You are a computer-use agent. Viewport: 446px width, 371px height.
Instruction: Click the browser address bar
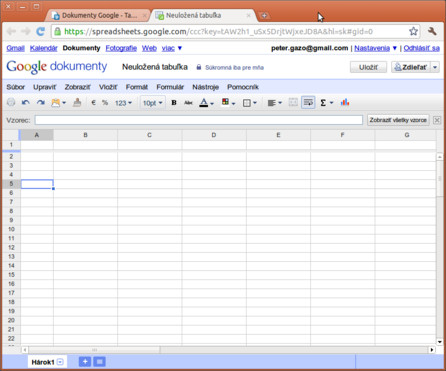[x=235, y=32]
